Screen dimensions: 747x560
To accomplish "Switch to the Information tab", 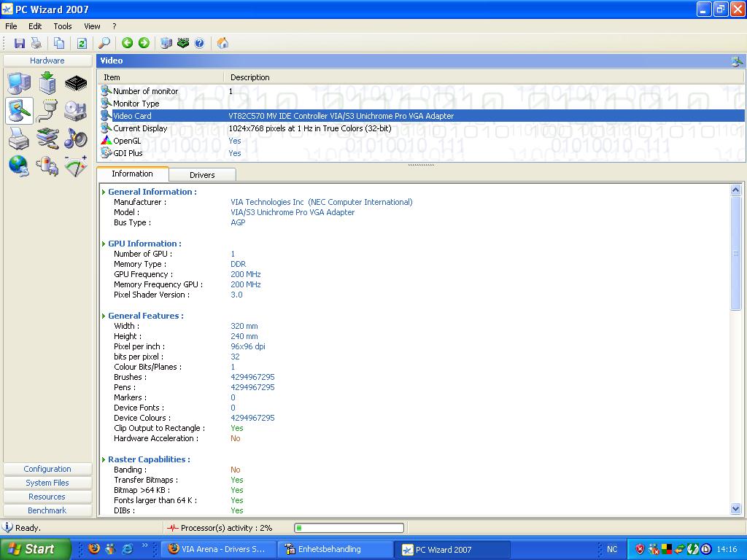I will (133, 174).
